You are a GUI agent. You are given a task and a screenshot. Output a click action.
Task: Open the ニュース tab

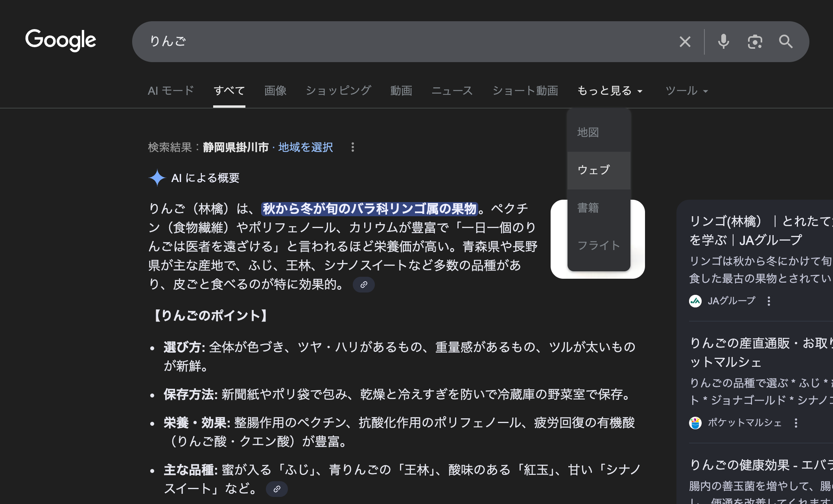[x=452, y=91]
